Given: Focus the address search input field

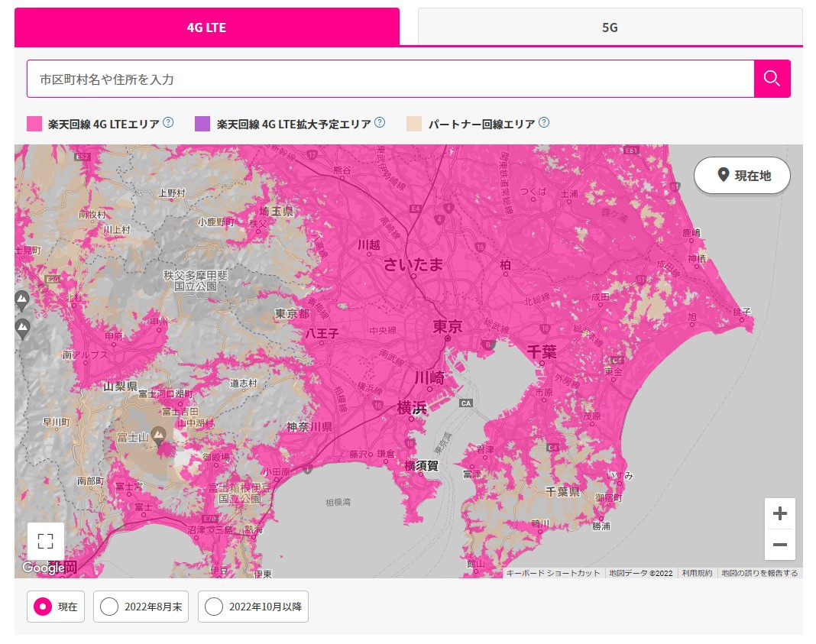Looking at the screenshot, I should coord(390,79).
